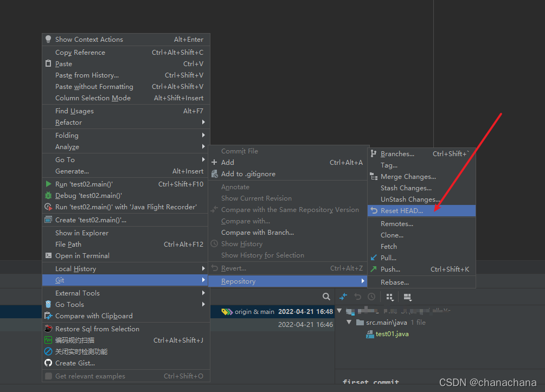Screen dimensions: 545x392
Task: Select test01.java in changed files
Action: click(x=392, y=334)
